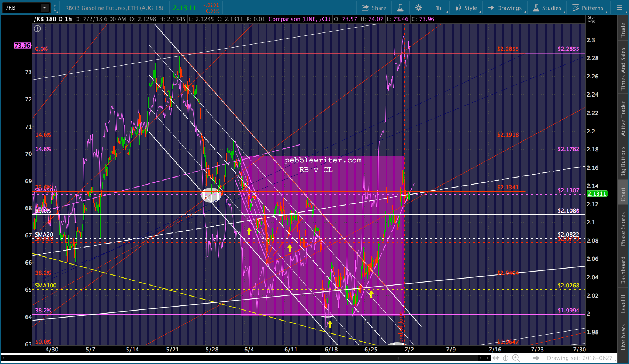Expand the /RB symbol dropdown arrow

[44, 8]
